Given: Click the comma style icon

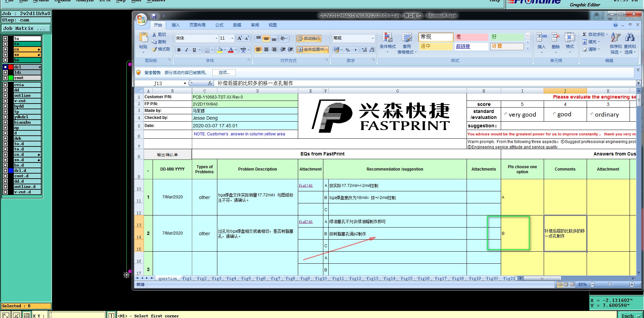Looking at the screenshot, I should (355, 50).
